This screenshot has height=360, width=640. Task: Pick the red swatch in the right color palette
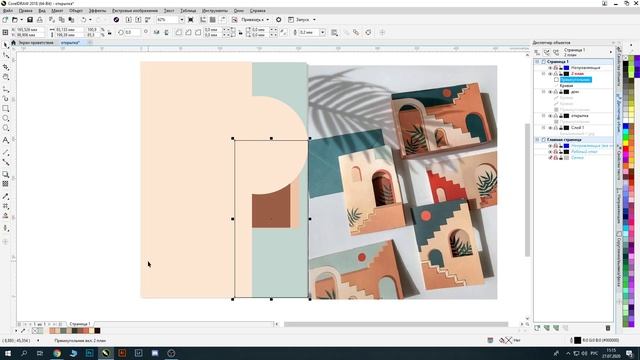tap(626, 150)
